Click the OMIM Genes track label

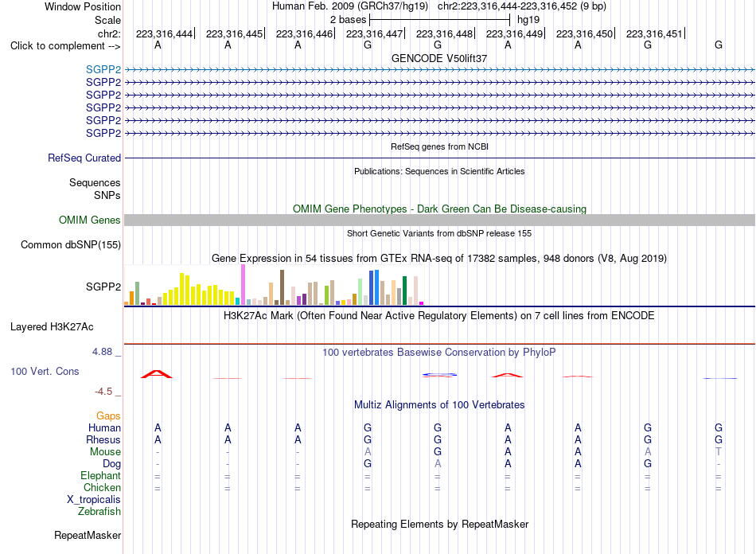coord(89,220)
